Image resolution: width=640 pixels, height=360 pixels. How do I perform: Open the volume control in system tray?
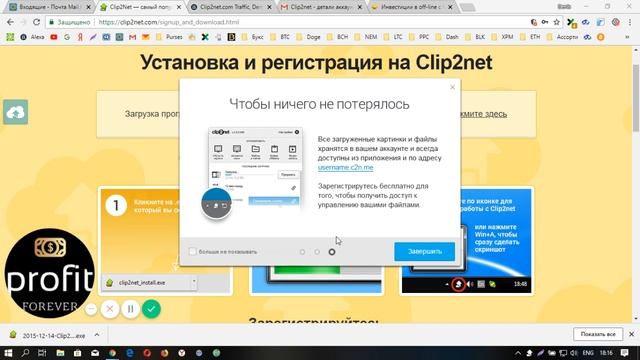pyautogui.click(x=574, y=353)
